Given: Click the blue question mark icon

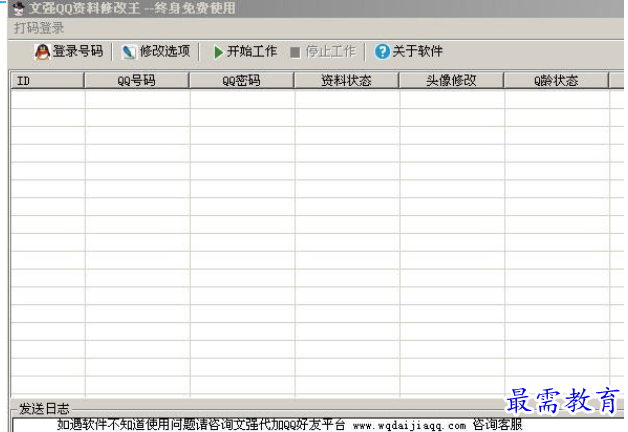Looking at the screenshot, I should 382,52.
